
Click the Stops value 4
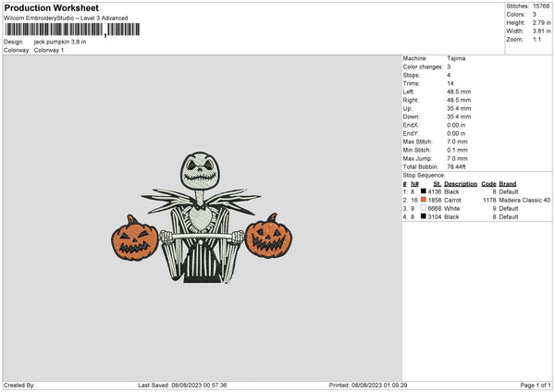coord(449,75)
